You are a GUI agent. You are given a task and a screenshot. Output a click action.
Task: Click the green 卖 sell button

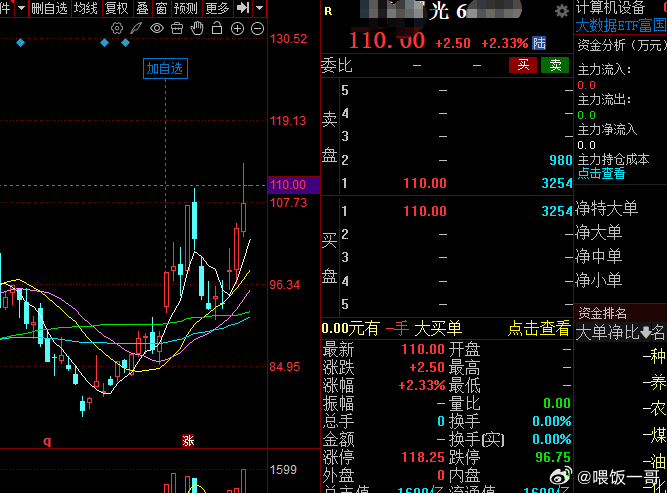tap(555, 65)
